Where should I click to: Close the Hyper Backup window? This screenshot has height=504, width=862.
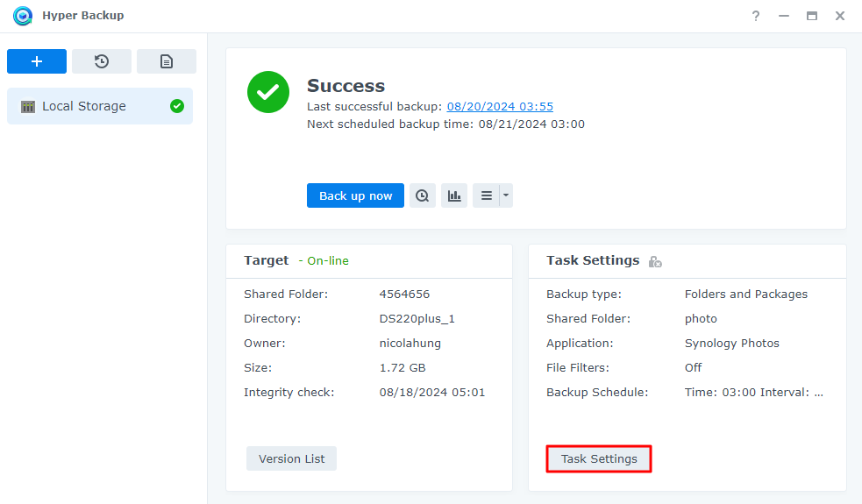coord(840,16)
